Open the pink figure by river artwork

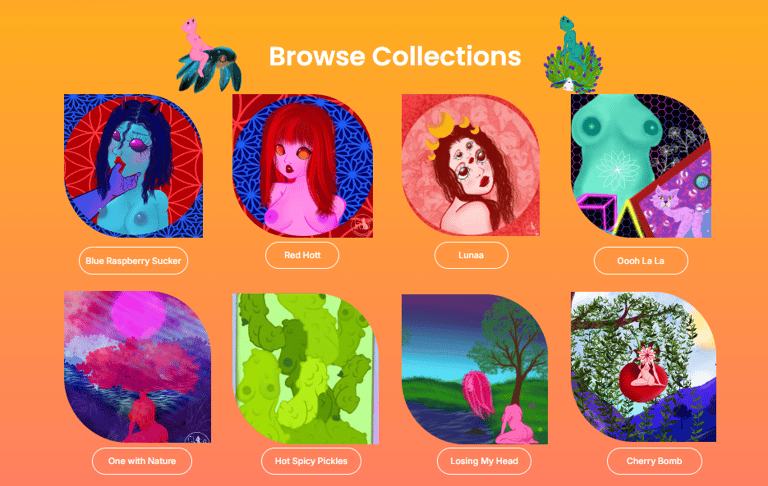click(x=475, y=369)
